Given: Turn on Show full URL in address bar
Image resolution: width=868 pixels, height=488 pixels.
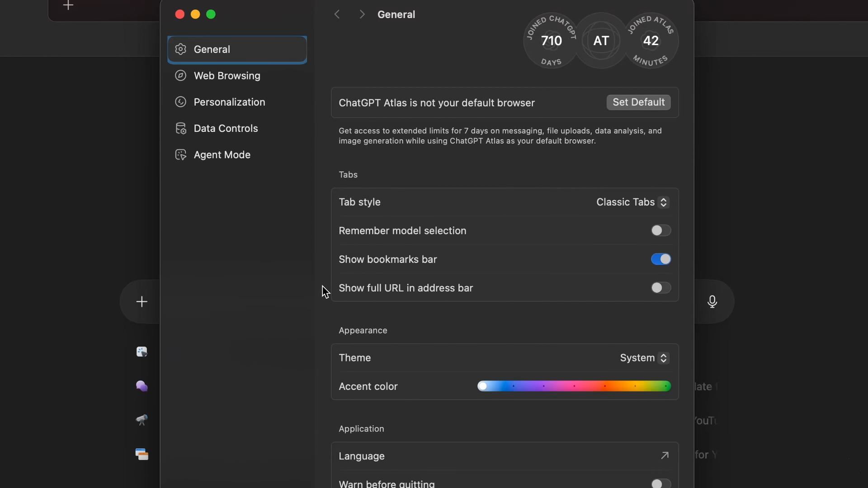Looking at the screenshot, I should (x=660, y=288).
